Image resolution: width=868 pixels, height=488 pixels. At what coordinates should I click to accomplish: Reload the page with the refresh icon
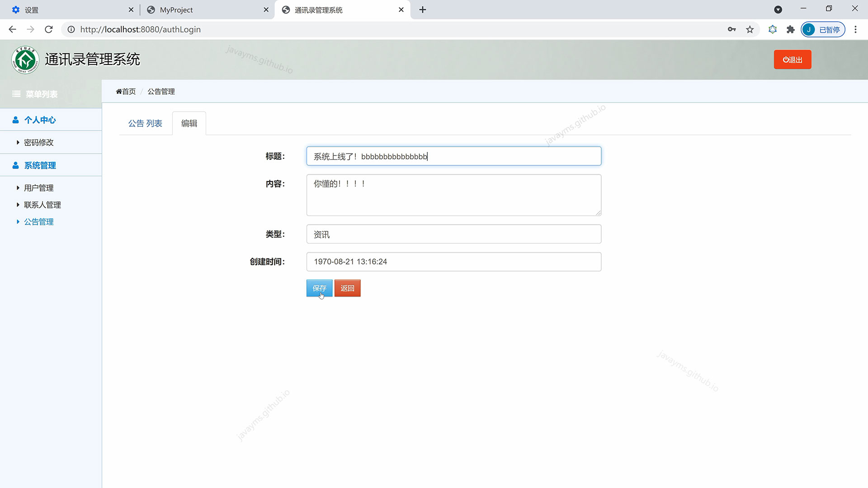point(48,29)
